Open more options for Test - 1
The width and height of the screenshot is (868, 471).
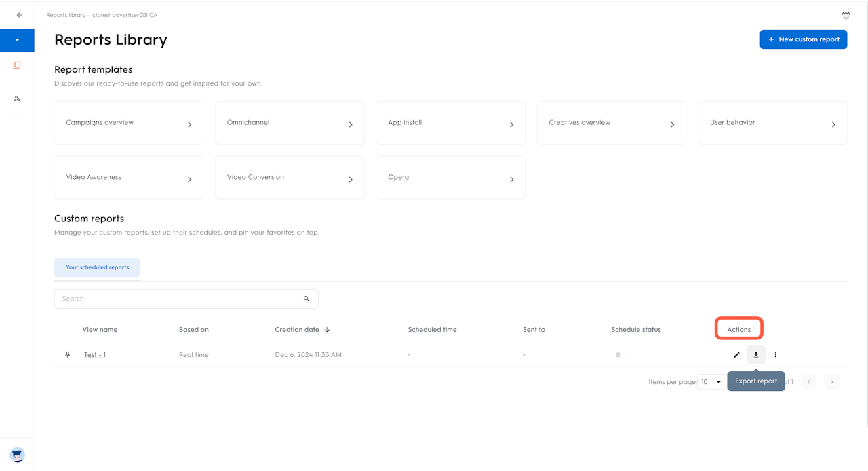coord(775,355)
